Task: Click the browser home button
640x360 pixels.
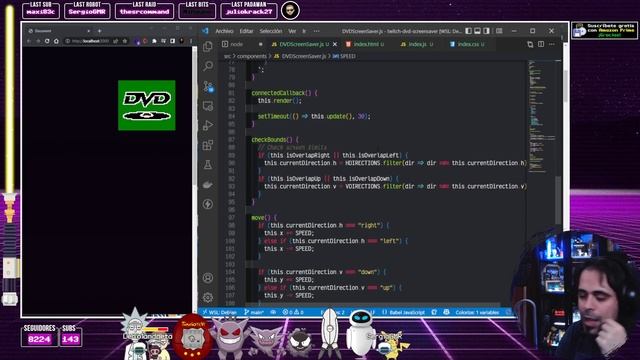Action: 56,41
